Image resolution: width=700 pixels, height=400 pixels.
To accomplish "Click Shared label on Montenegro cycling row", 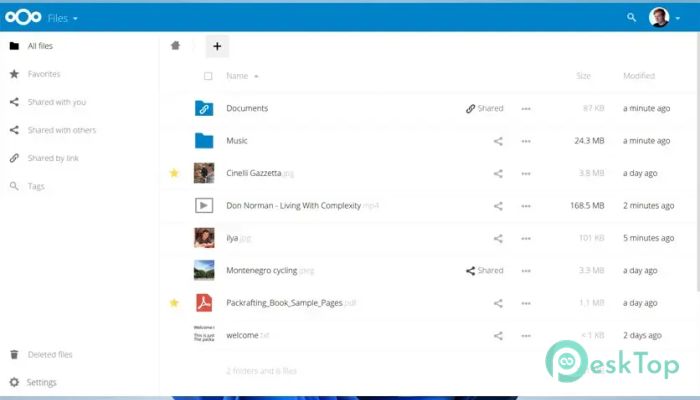I will (x=484, y=271).
